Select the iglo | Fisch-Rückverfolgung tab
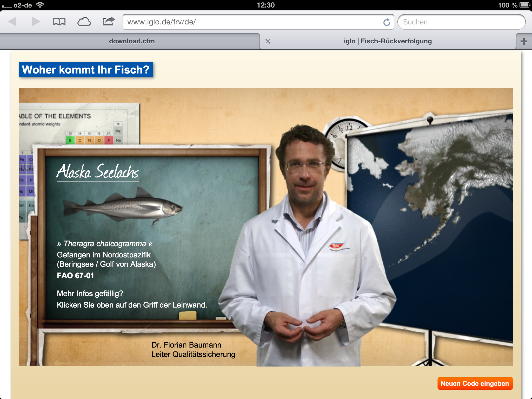532x399 pixels. [387, 41]
